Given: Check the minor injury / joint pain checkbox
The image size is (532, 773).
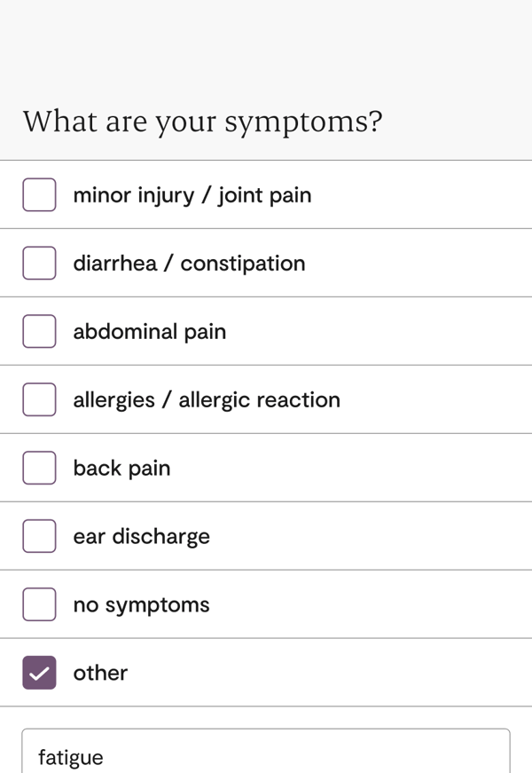Looking at the screenshot, I should click(x=39, y=194).
